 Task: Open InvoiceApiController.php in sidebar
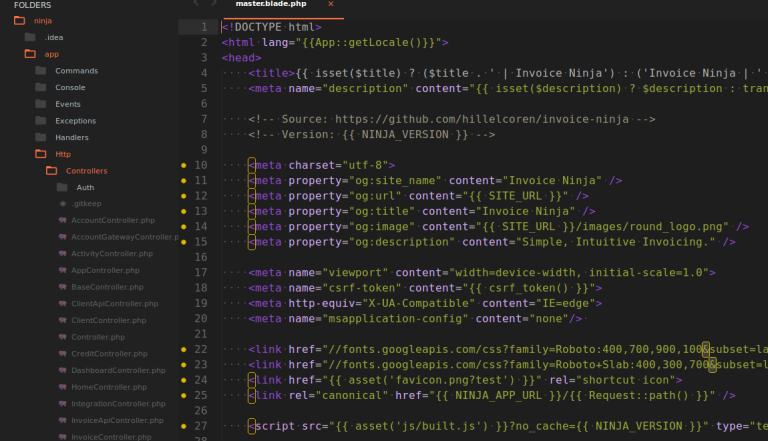click(x=117, y=420)
